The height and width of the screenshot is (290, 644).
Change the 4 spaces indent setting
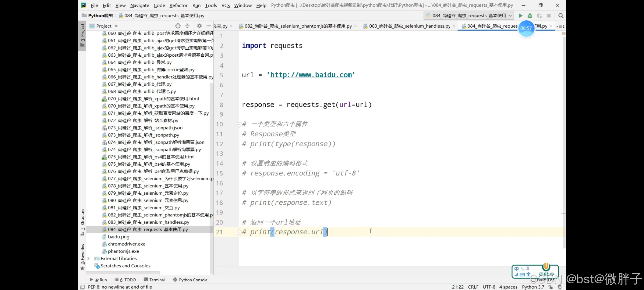click(x=508, y=287)
